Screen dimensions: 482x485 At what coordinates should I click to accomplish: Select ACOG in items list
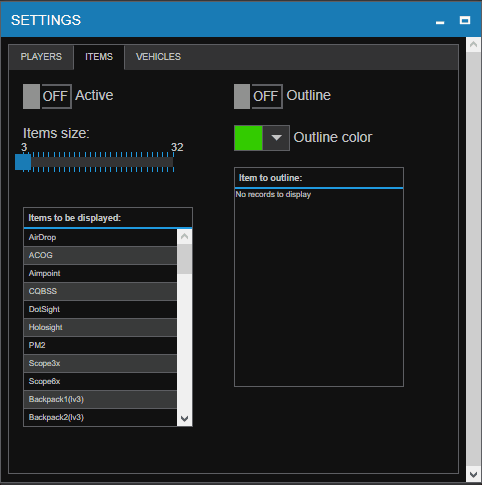click(100, 255)
